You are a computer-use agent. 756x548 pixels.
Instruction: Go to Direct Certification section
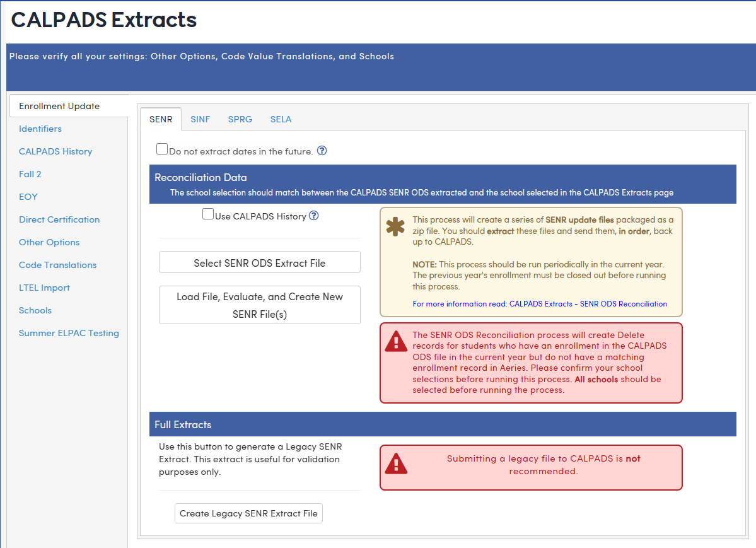point(59,219)
